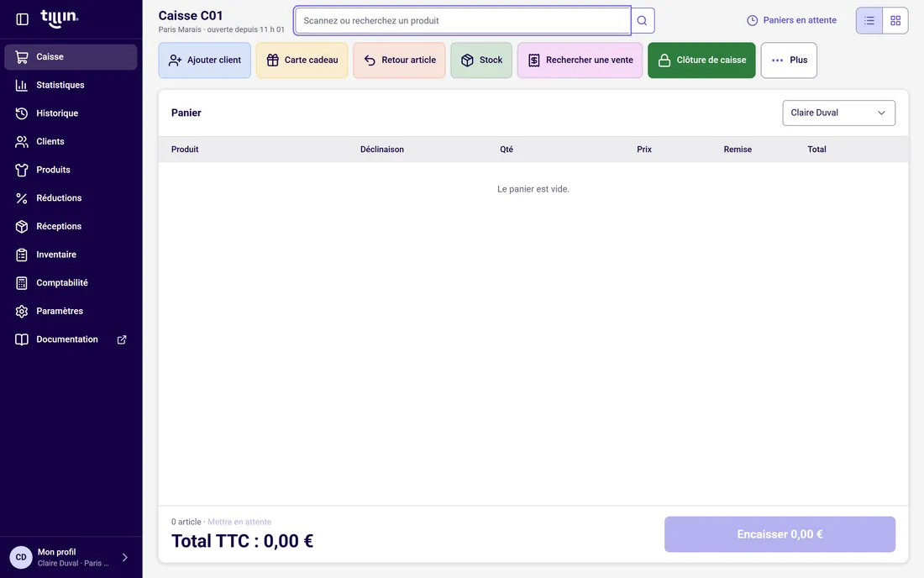Click the Remise column header

pyautogui.click(x=738, y=150)
